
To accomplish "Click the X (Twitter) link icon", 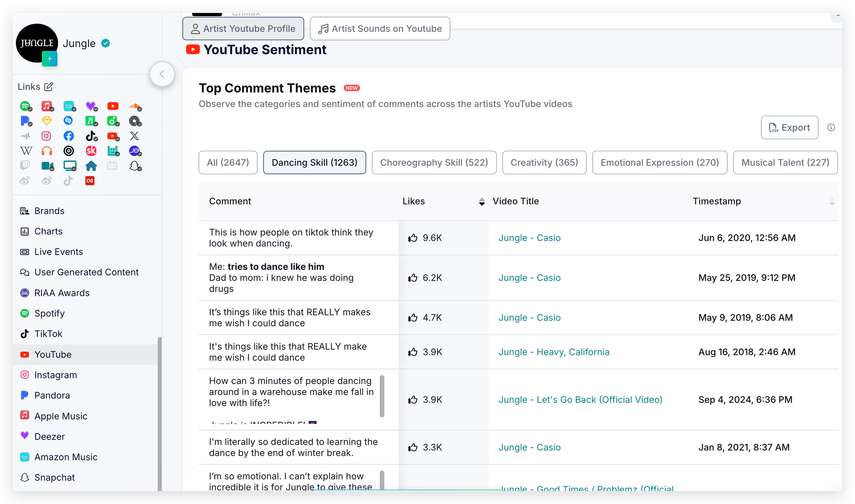I will [x=135, y=136].
